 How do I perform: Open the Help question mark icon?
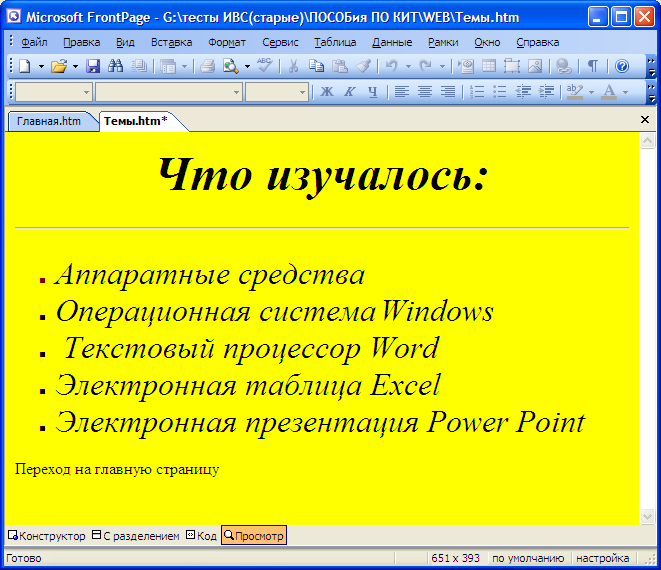point(622,66)
